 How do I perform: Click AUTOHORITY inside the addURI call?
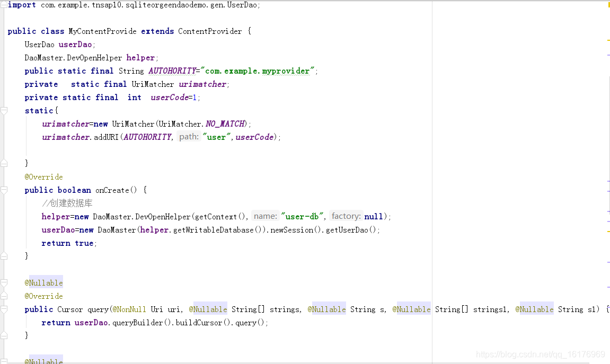[x=147, y=137]
